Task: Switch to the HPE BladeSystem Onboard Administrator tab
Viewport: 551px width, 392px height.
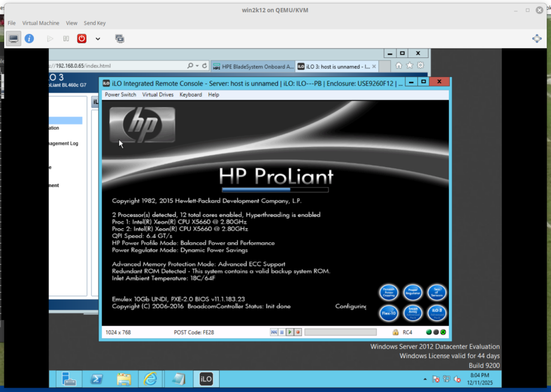Action: tap(253, 67)
